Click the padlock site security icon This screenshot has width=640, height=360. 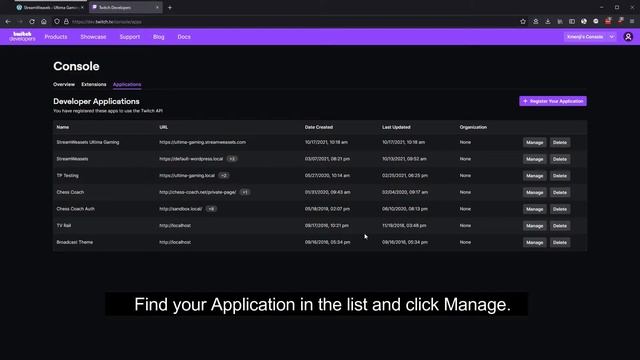pos(66,22)
